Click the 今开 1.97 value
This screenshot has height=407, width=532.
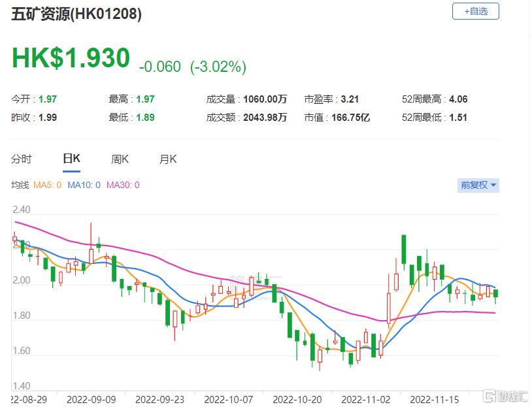(x=48, y=99)
